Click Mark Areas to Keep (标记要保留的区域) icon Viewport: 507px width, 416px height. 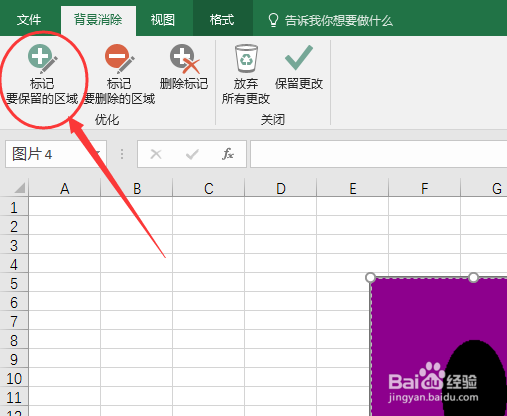[43, 59]
